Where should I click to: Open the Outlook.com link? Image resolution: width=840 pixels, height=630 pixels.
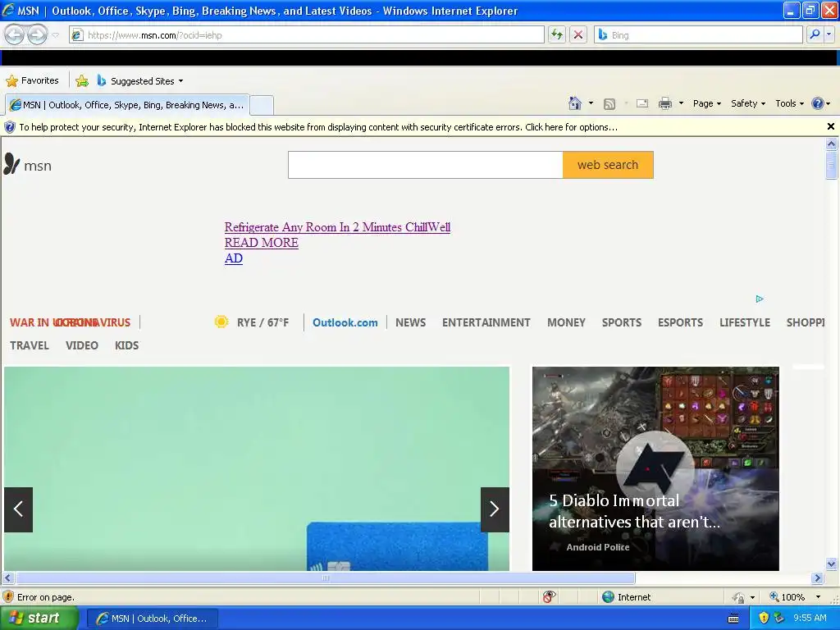345,322
